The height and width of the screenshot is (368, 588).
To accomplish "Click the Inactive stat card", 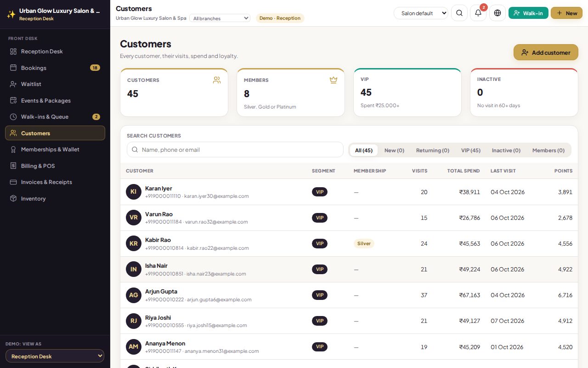I will [524, 92].
